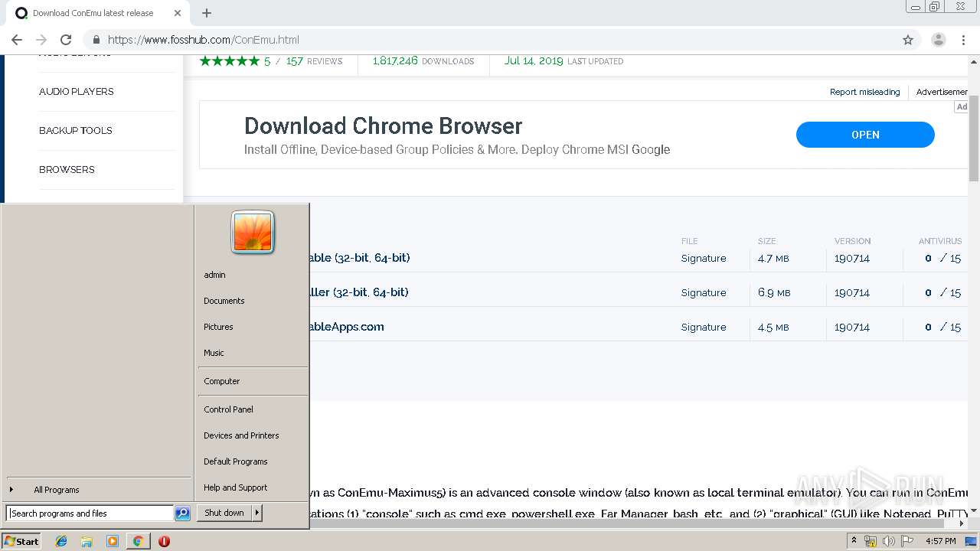Open Computer from Start menu
The image size is (980, 551).
point(253,381)
